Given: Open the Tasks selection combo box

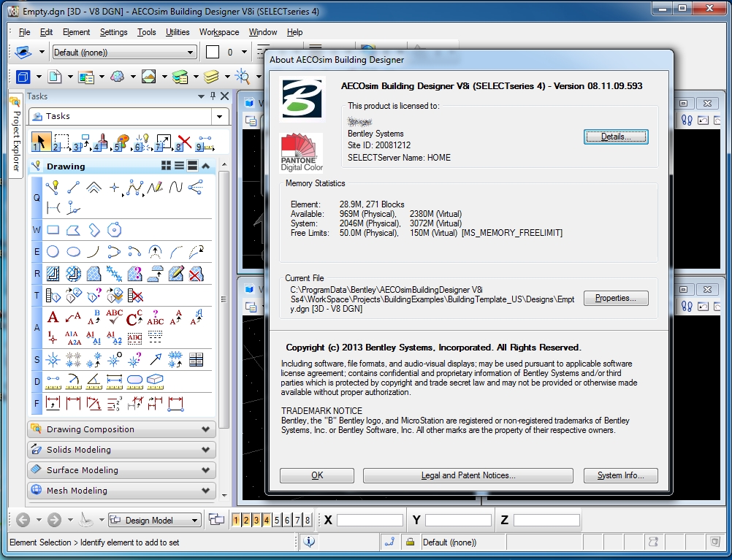Looking at the screenshot, I should click(x=129, y=116).
